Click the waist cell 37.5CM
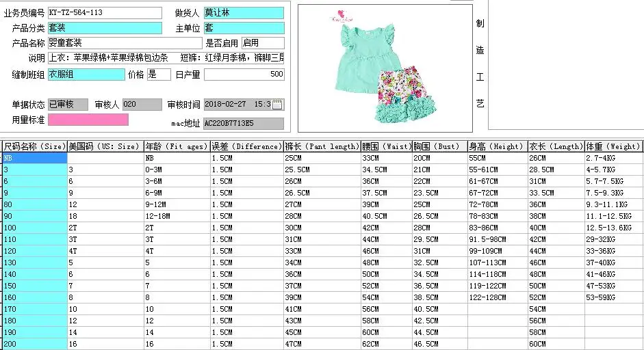This screenshot has width=644, height=350. click(x=387, y=193)
